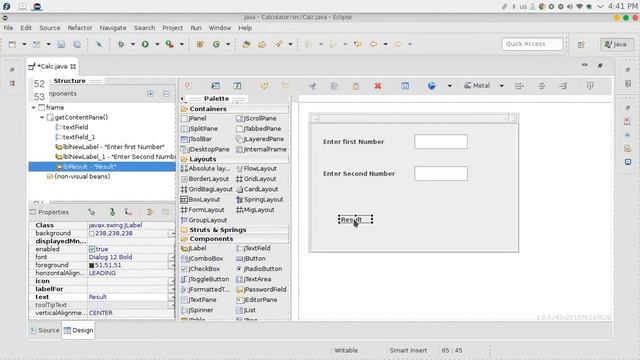
Task: Select the JButton component in the palette
Action: pyautogui.click(x=251, y=258)
